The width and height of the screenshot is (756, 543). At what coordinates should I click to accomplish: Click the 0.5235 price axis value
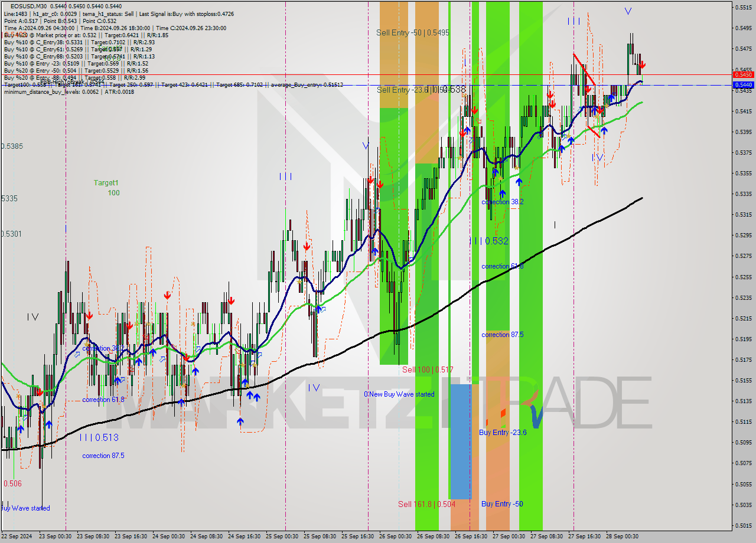743,297
